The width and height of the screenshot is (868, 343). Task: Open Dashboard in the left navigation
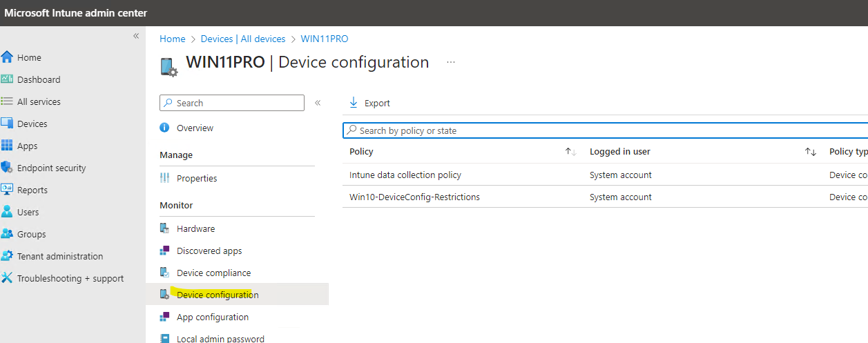39,79
